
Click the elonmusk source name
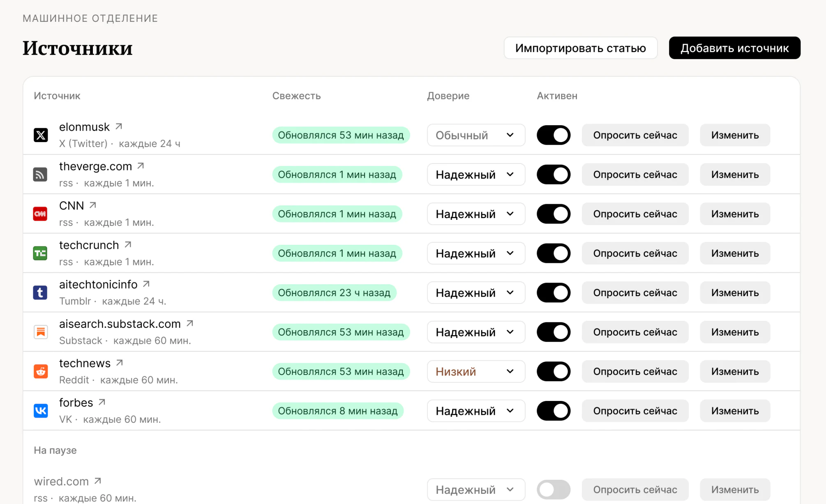point(84,127)
